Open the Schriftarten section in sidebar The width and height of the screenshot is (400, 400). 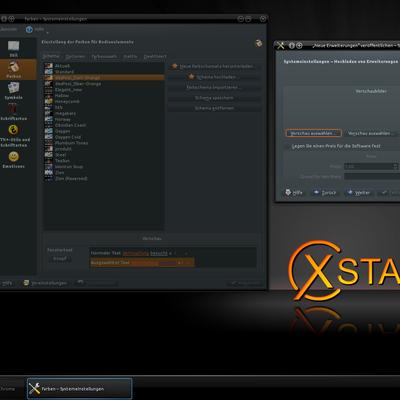14,112
